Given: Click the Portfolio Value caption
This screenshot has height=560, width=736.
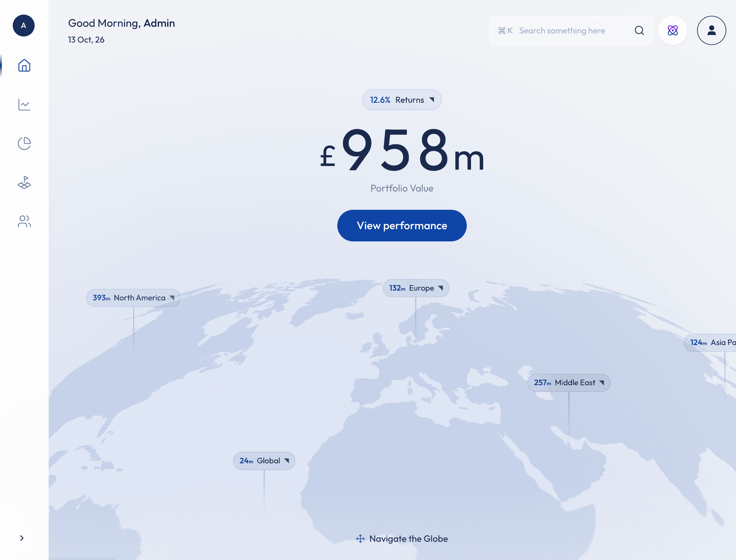Looking at the screenshot, I should pyautogui.click(x=402, y=188).
